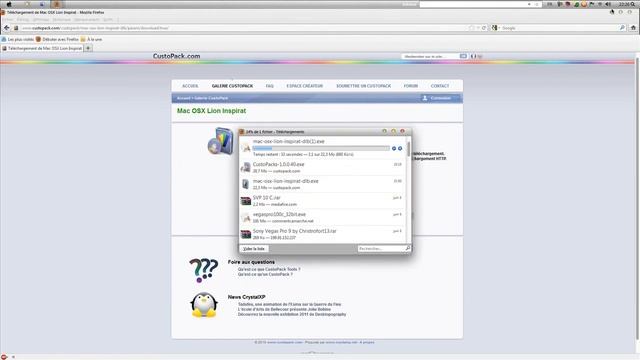The width and height of the screenshot is (640, 360).
Task: Click the Foire aux questions heading
Action: 251,262
